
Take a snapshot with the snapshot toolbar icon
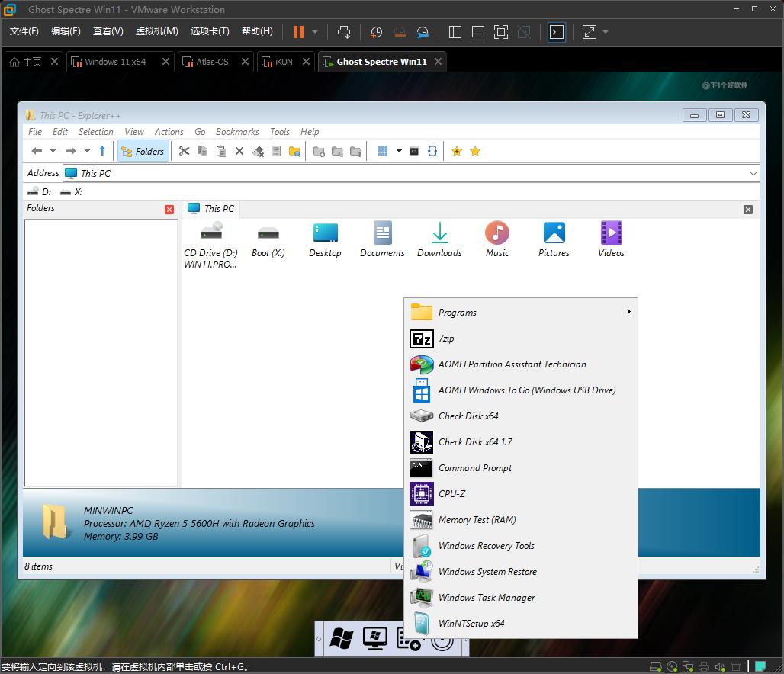point(375,32)
